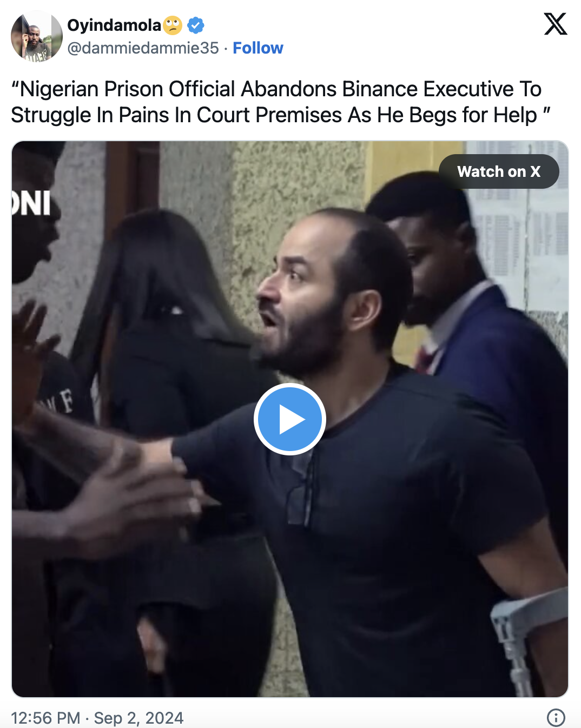Open Oyindamola's profile avatar

tap(37, 36)
